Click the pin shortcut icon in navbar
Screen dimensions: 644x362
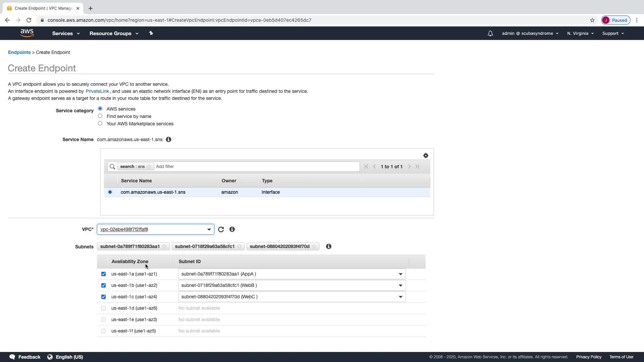coord(151,33)
